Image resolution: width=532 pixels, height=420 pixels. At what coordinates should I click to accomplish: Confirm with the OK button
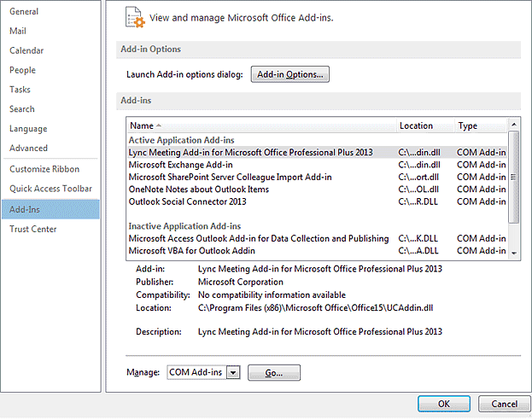(x=444, y=404)
